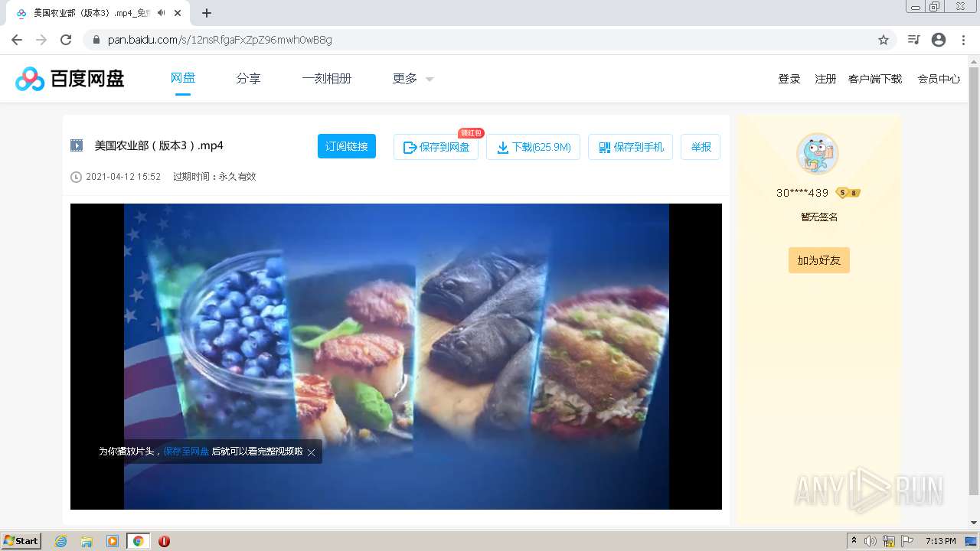The image size is (980, 551).
Task: Click 下载(625.9M) button
Action: coord(533,147)
